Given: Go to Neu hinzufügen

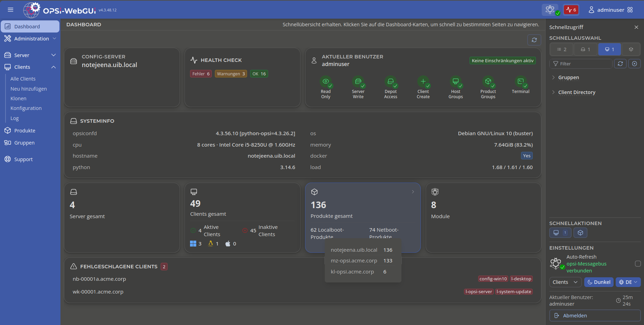Looking at the screenshot, I should pyautogui.click(x=29, y=89).
